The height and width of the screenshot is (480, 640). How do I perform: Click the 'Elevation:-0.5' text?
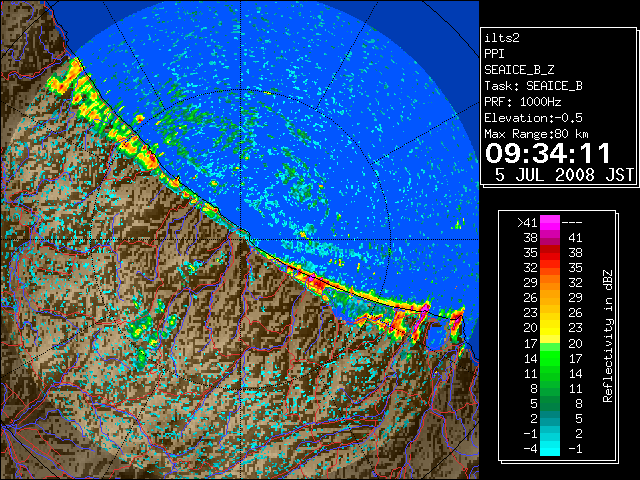533,118
